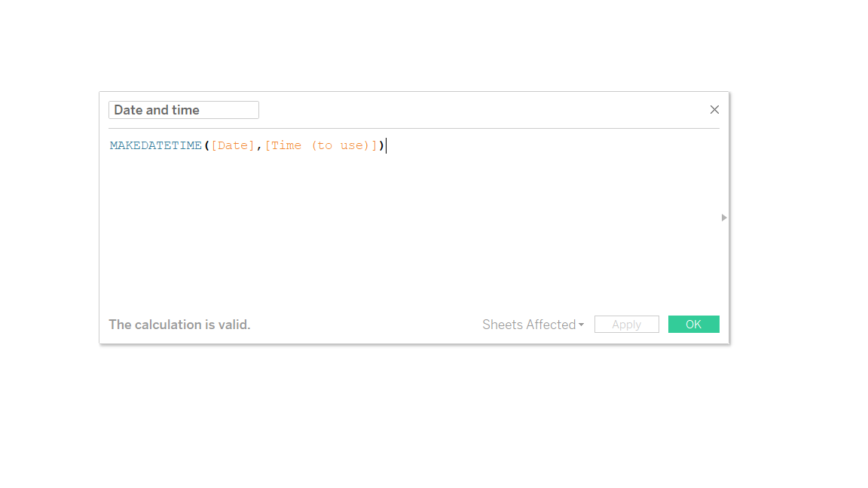Select the comma separator in the formula
The width and height of the screenshot is (868, 488).
tap(260, 145)
